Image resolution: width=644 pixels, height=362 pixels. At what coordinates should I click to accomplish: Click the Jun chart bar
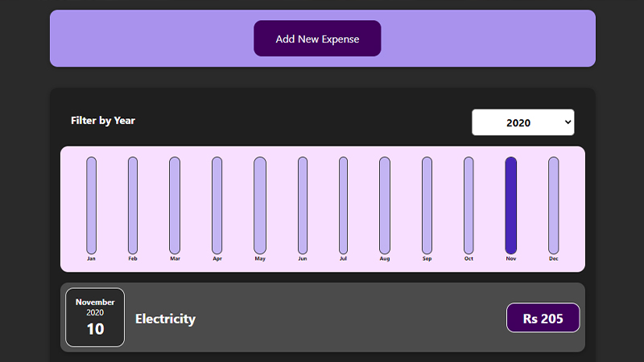coord(303,205)
